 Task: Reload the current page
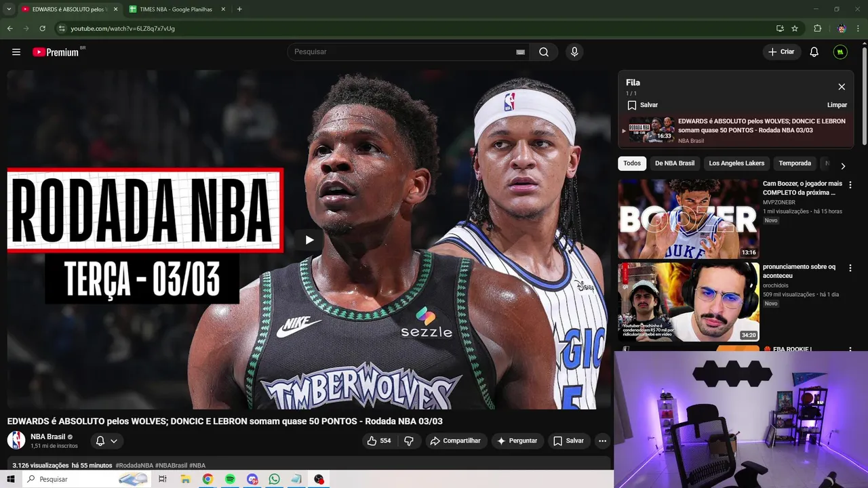pyautogui.click(x=43, y=28)
